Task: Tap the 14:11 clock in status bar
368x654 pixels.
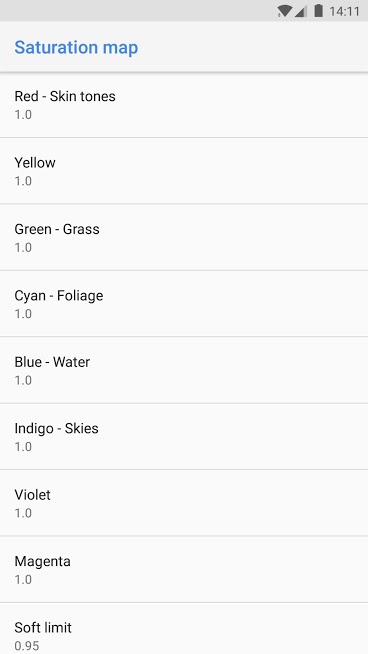Action: [344, 11]
